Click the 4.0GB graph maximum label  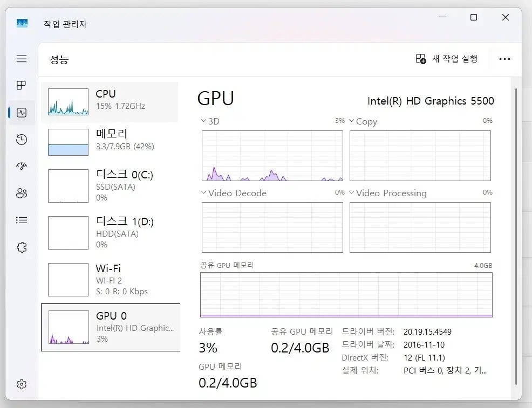coord(483,265)
